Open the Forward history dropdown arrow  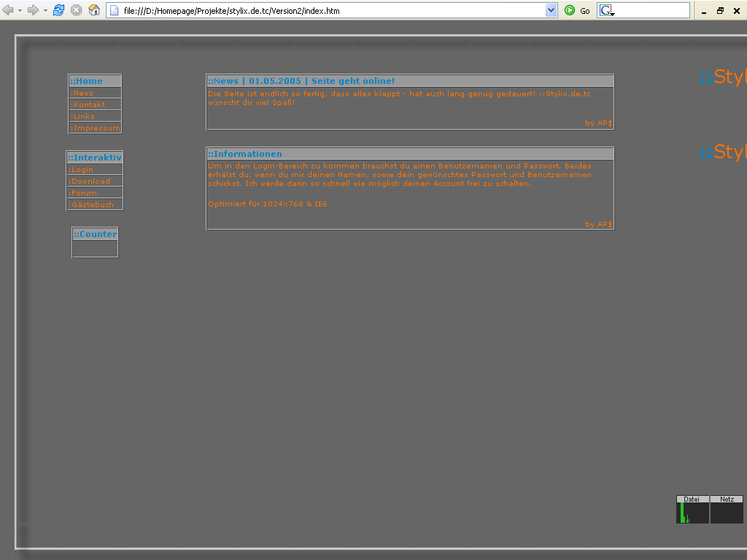(x=44, y=10)
